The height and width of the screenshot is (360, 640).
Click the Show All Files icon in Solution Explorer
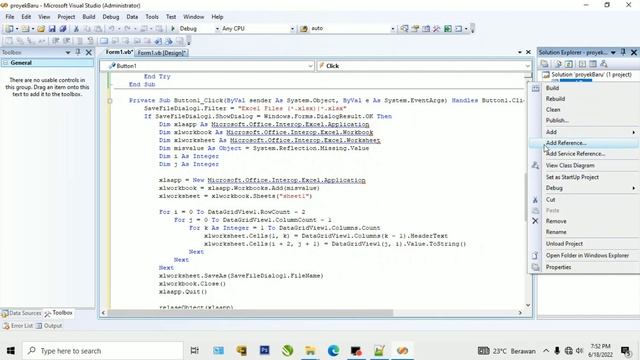coord(558,64)
